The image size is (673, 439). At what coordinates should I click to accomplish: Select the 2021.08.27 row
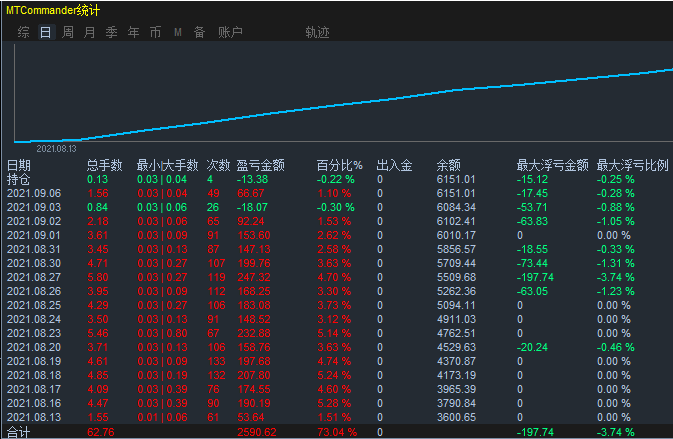(336, 277)
